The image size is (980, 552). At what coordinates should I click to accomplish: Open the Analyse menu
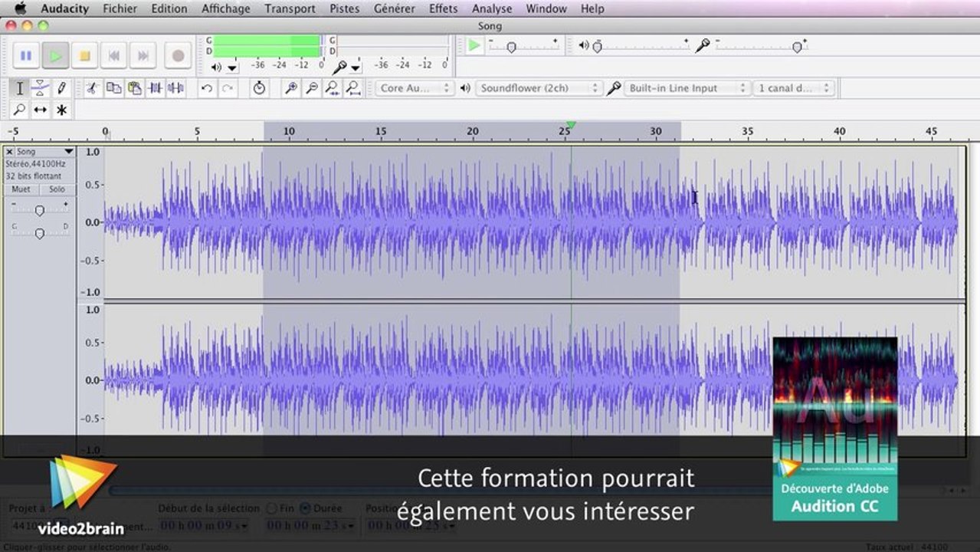[492, 8]
